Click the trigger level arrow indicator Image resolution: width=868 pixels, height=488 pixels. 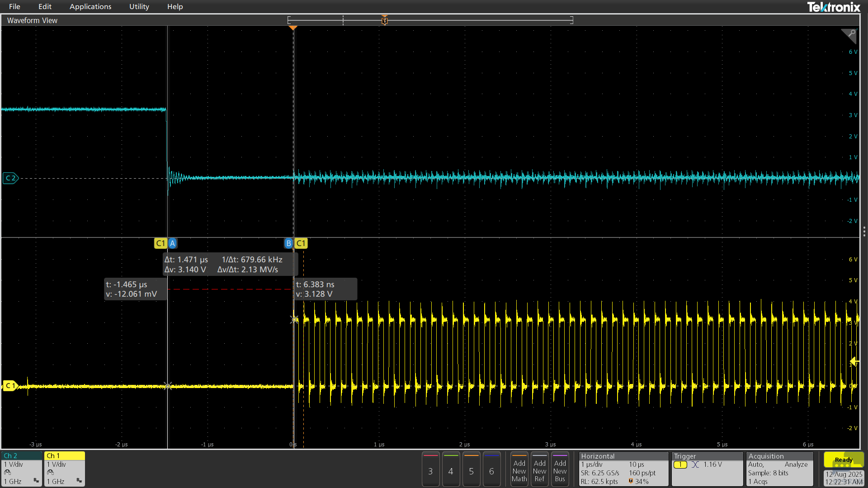[x=854, y=361]
